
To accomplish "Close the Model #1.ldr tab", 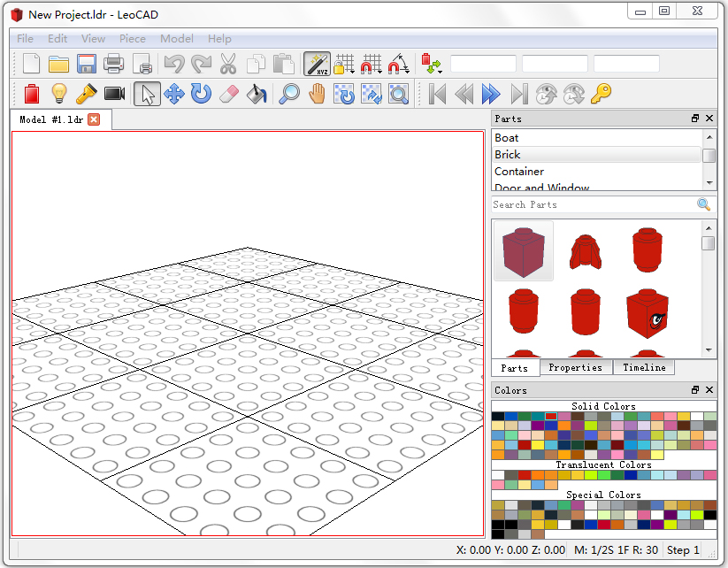I will tap(94, 119).
